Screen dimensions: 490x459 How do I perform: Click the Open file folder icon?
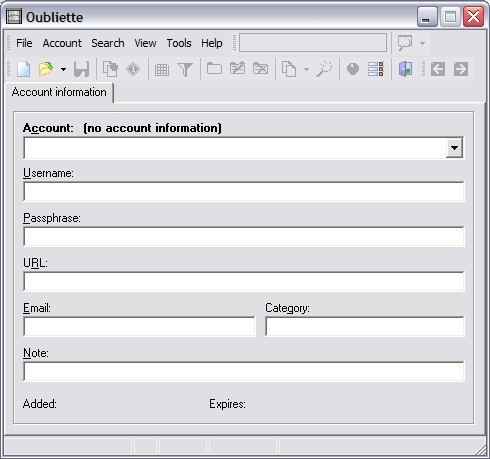tap(46, 69)
